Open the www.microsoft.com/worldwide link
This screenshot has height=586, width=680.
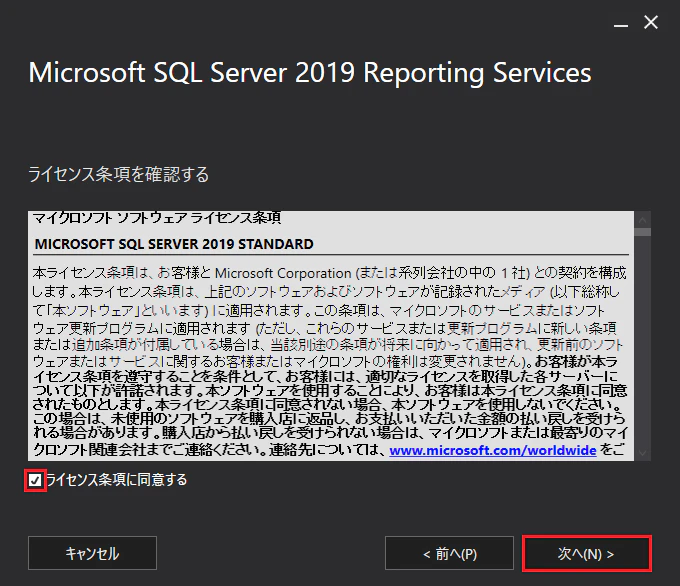pyautogui.click(x=493, y=450)
